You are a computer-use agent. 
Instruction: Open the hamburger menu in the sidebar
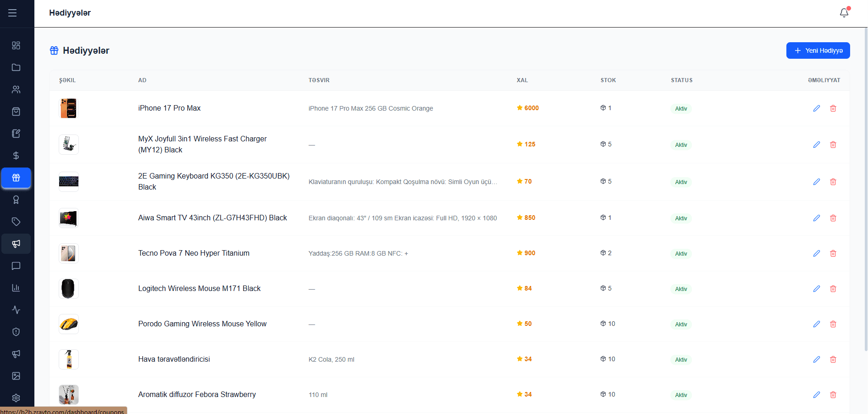tap(12, 13)
